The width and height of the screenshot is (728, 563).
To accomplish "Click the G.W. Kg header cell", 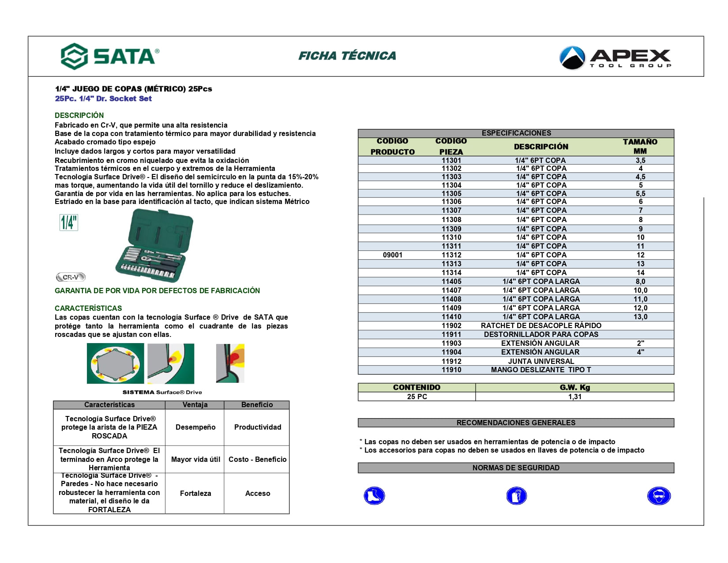I will (x=575, y=387).
